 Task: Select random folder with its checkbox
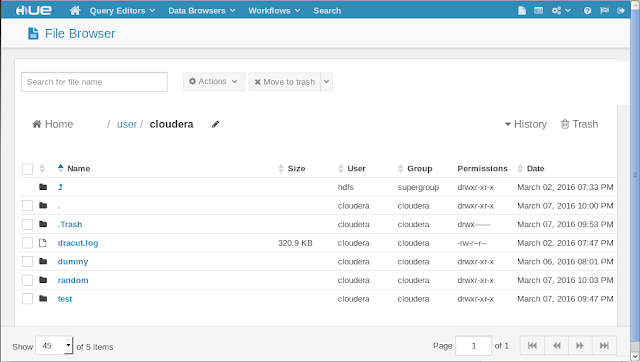coord(27,280)
